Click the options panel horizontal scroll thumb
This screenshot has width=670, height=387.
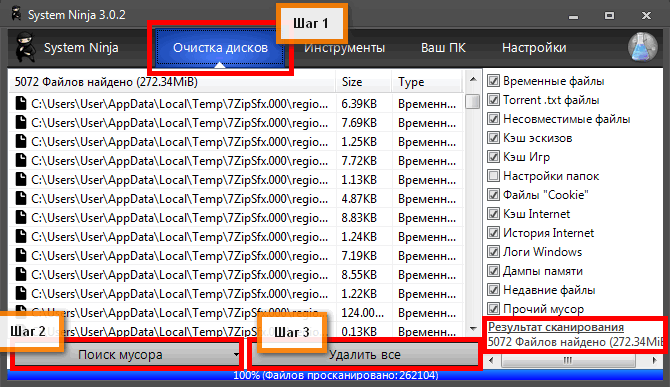(x=567, y=361)
